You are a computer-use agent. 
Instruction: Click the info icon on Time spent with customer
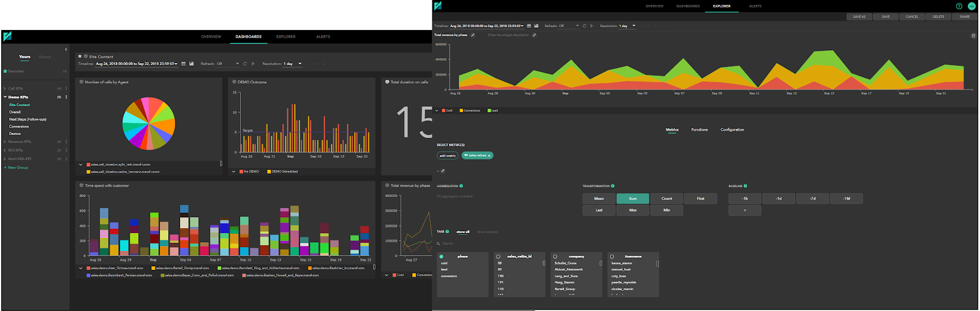(81, 185)
